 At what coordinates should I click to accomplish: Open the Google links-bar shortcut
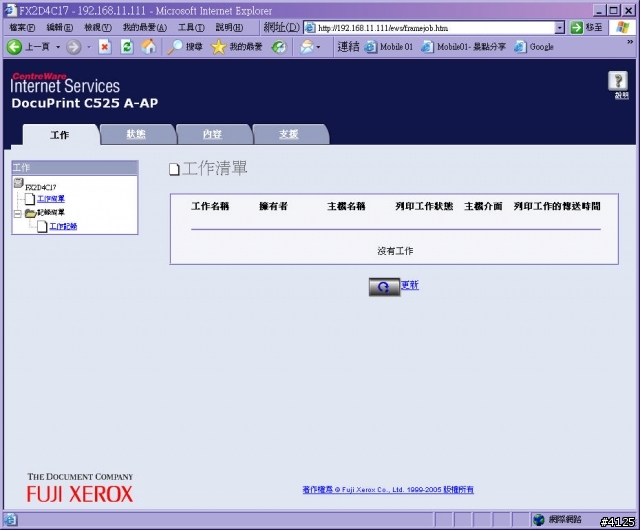[x=534, y=47]
